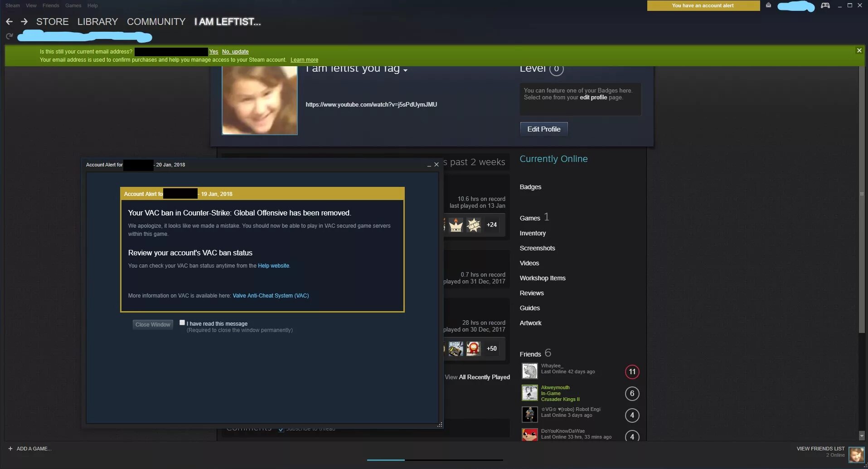Click Close Window button in alert
Viewport: 868px width, 469px height.
point(153,324)
